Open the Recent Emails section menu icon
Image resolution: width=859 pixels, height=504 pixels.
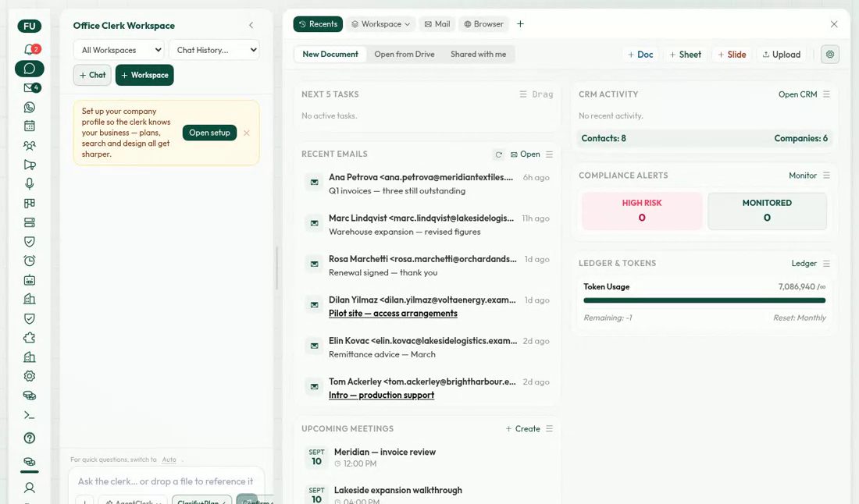(x=550, y=154)
